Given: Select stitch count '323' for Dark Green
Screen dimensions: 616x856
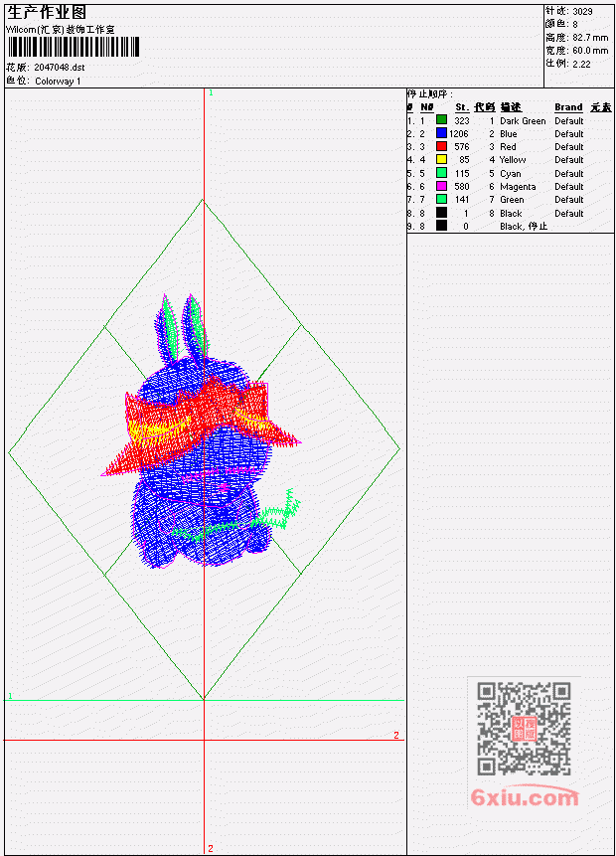Looking at the screenshot, I should click(462, 120).
